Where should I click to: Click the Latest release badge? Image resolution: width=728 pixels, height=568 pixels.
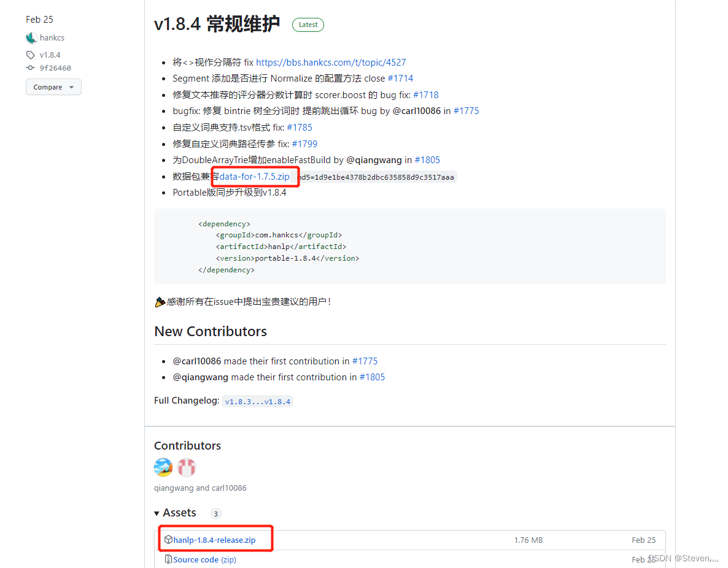tap(308, 25)
